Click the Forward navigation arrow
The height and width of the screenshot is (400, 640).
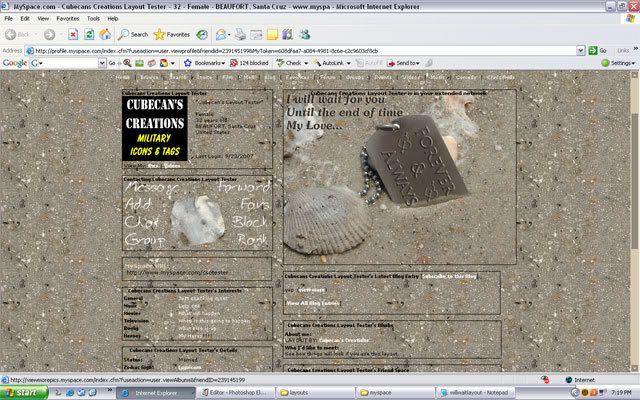coord(49,35)
